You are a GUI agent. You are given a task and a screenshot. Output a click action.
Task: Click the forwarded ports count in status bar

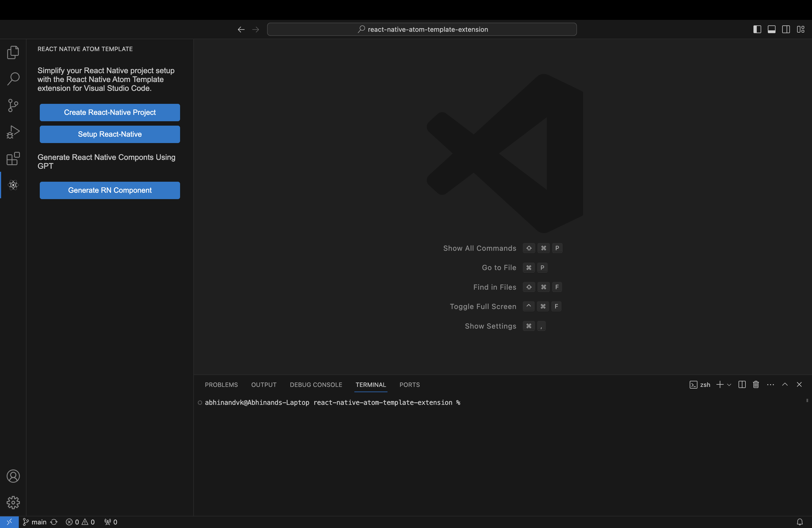[111, 522]
